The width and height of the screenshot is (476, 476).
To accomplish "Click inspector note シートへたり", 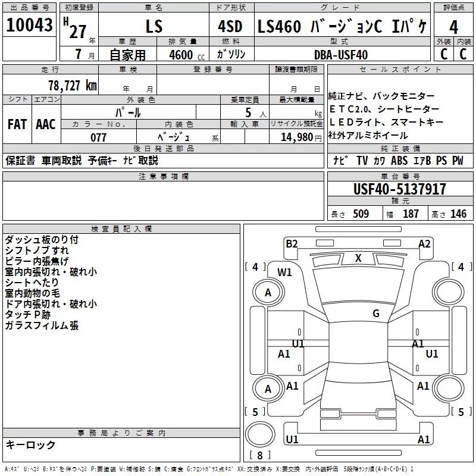I will click(32, 282).
